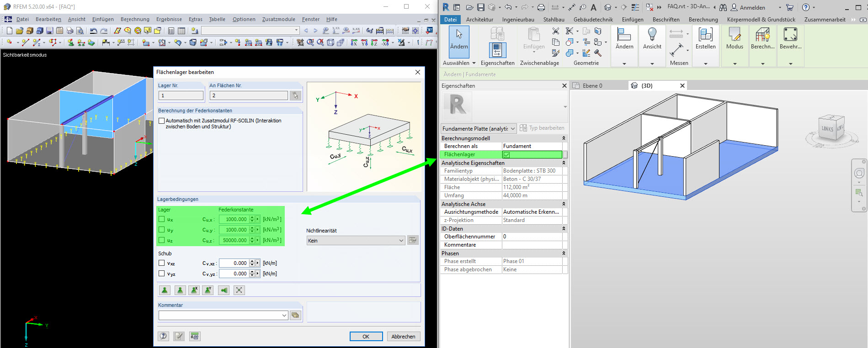Switch to the Revit Architektur tab

tap(479, 20)
